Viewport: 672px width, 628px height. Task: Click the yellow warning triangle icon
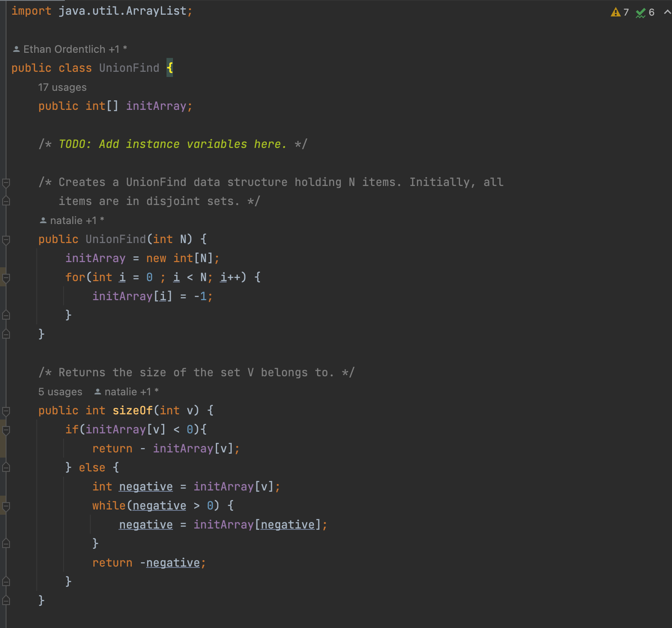click(x=615, y=13)
